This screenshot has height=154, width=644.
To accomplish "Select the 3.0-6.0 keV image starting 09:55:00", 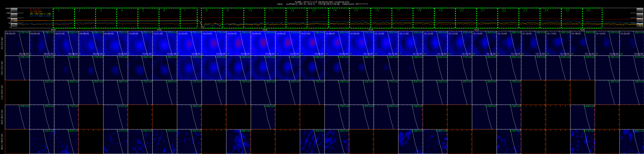I will (x=17, y=43).
